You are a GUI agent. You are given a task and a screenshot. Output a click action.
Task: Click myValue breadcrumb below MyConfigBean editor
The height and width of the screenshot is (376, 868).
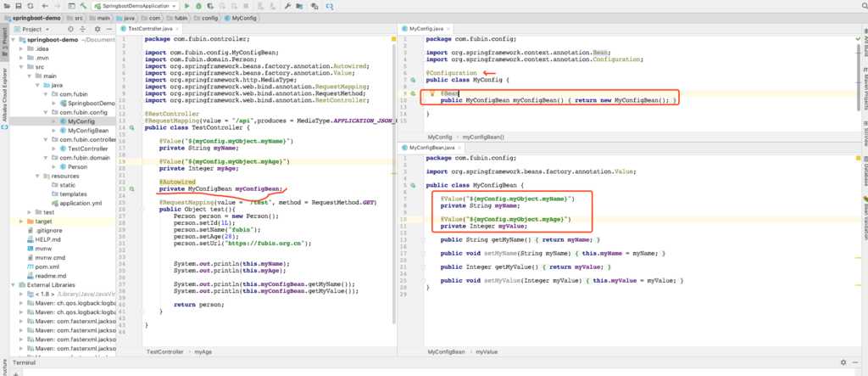(x=487, y=351)
